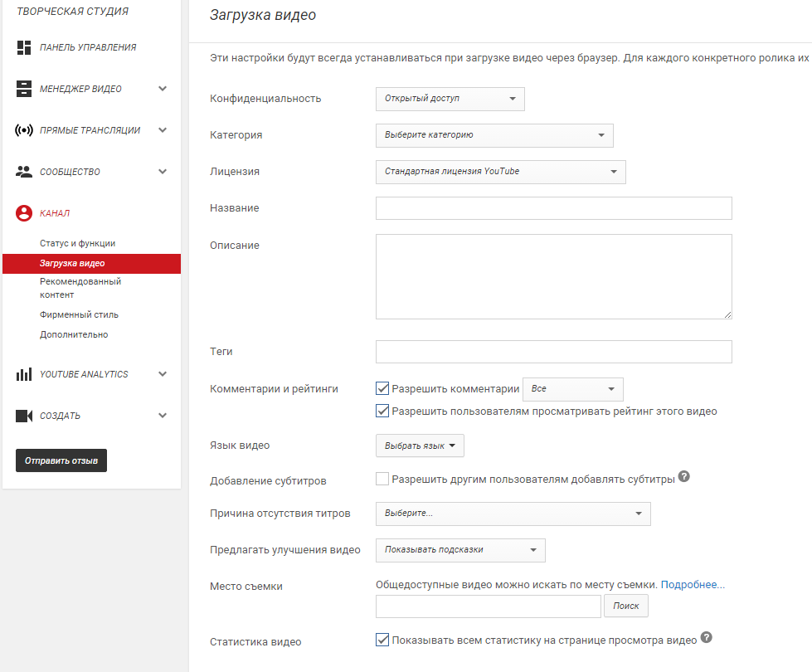Screen dimensions: 812x672
Task: Open the Причина отсутствия титров dropdown
Action: coord(513,514)
